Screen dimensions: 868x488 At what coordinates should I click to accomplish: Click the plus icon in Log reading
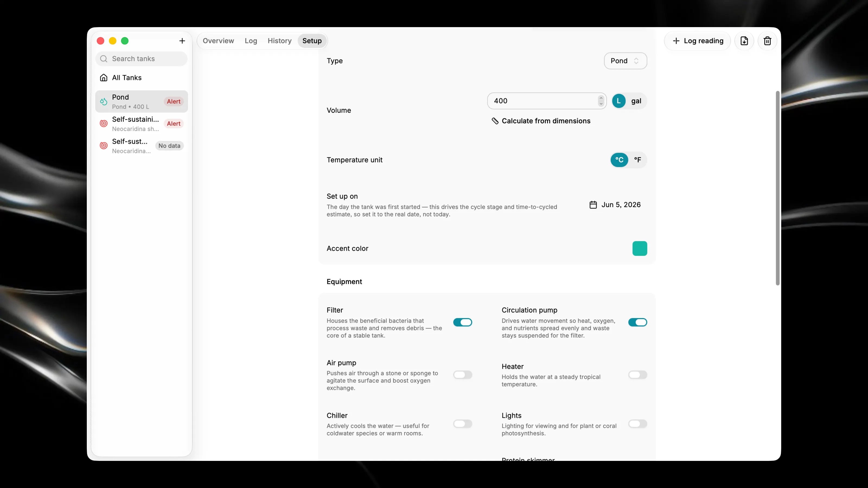tap(676, 41)
